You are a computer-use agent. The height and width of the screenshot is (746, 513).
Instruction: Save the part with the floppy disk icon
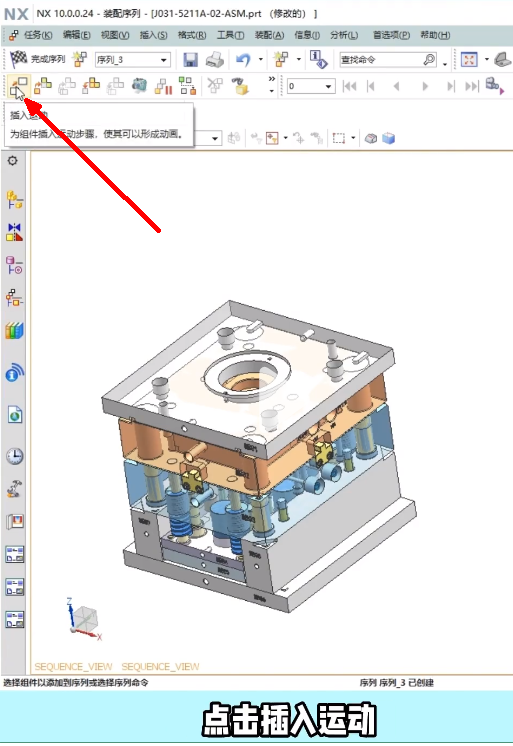[x=190, y=60]
